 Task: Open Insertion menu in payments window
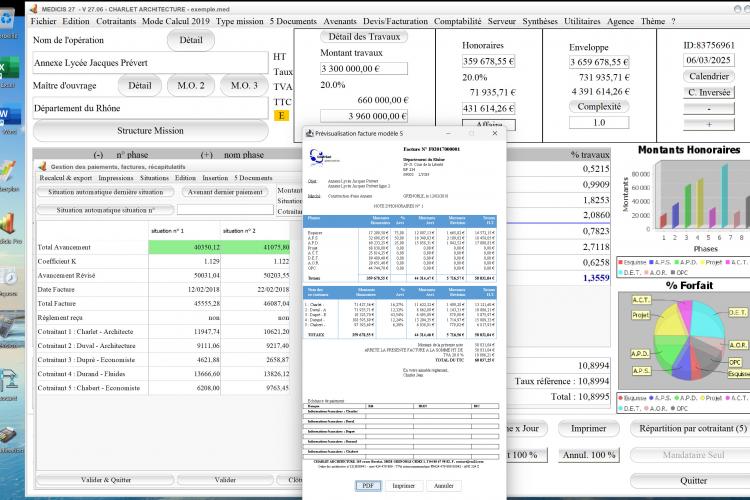pos(215,178)
